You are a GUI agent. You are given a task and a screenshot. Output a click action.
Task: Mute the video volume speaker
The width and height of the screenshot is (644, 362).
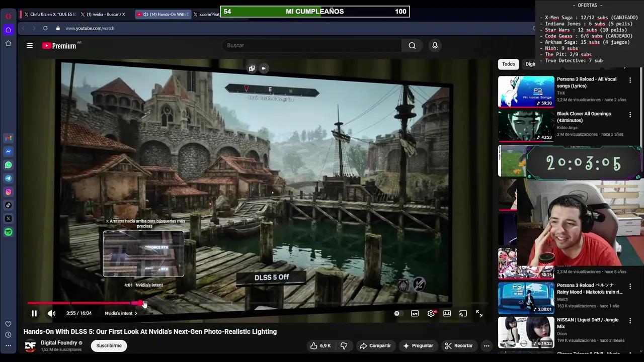point(51,313)
